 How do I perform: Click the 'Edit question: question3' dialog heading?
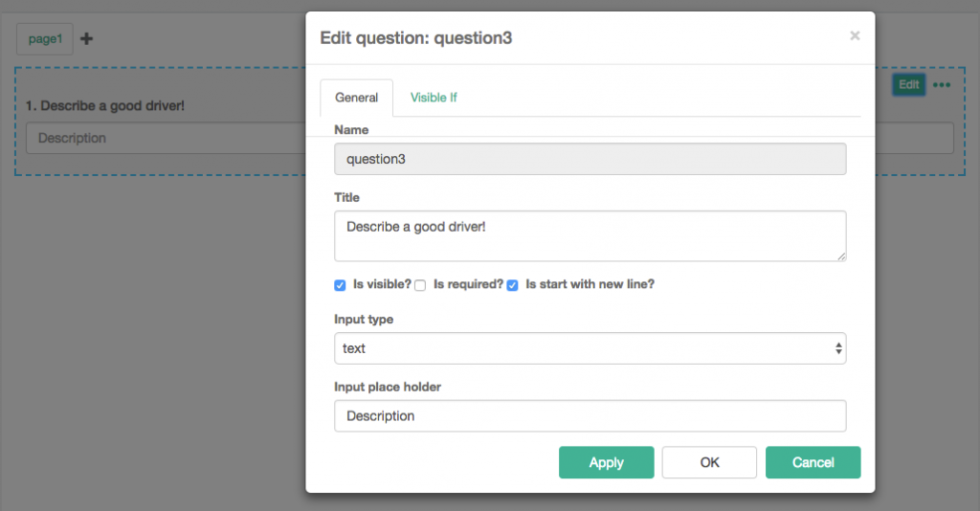415,38
